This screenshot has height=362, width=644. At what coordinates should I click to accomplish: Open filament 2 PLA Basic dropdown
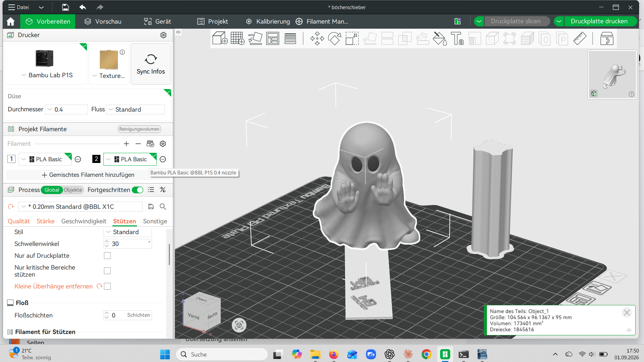pyautogui.click(x=130, y=159)
